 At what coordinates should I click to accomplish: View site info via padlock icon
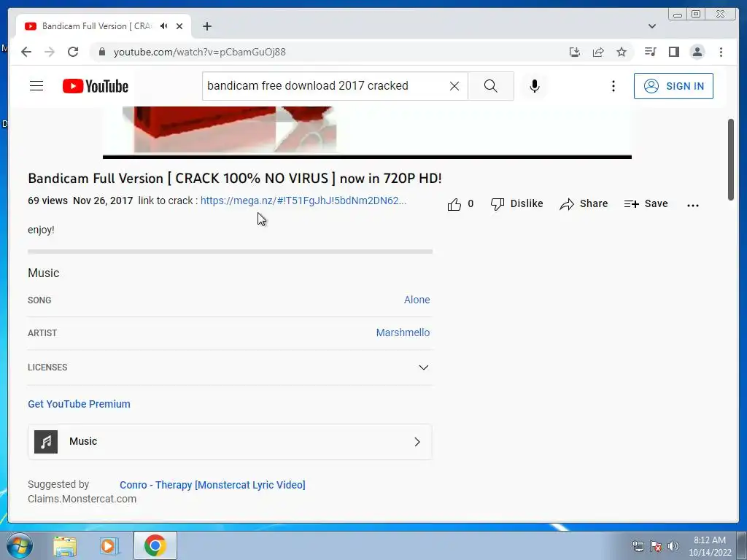[102, 52]
